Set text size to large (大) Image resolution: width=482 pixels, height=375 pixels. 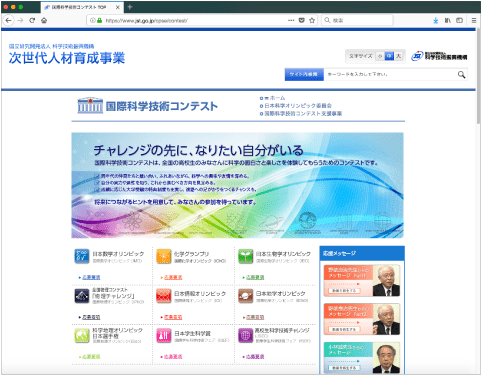pos(398,56)
